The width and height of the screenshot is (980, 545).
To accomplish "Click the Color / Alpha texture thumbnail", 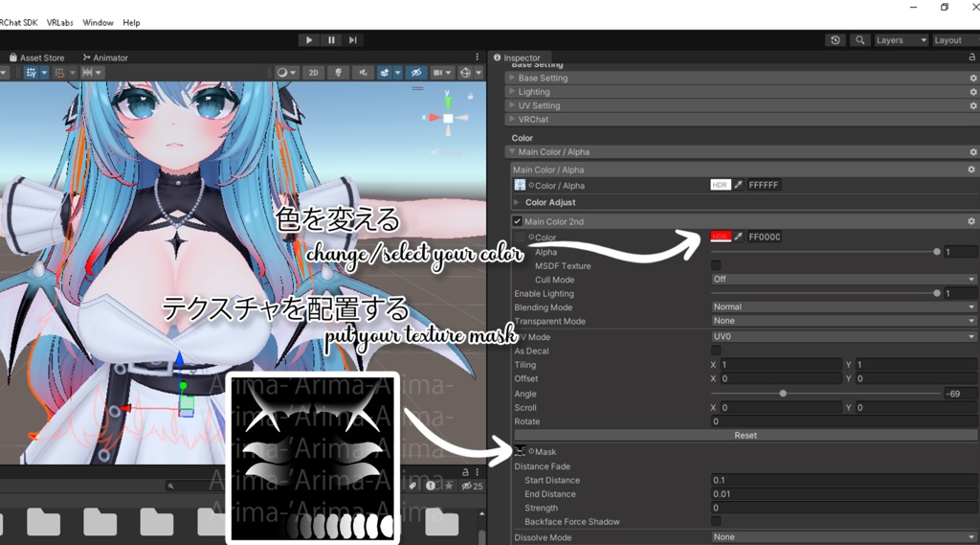I will [520, 185].
